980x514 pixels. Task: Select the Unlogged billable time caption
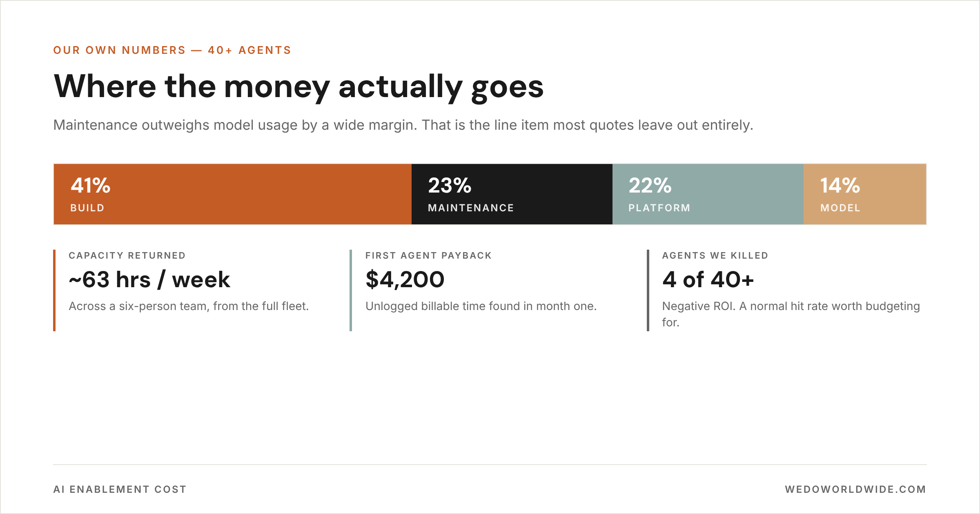(x=481, y=306)
